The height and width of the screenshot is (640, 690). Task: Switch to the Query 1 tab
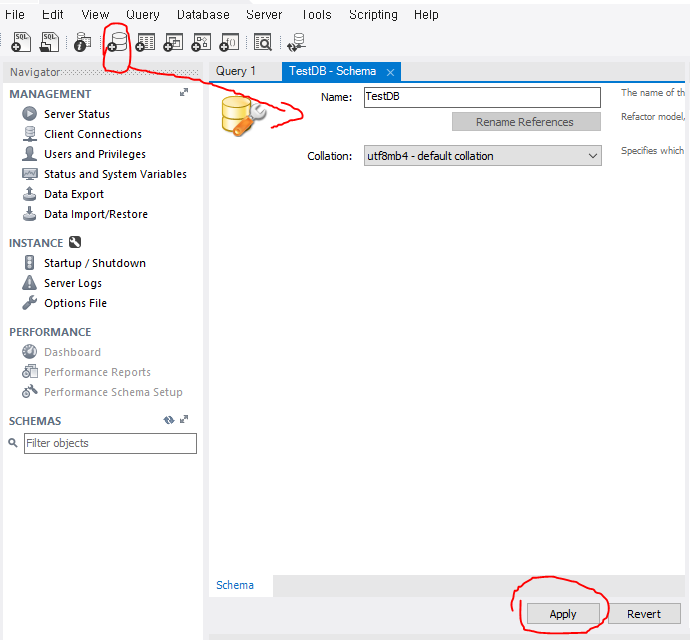click(236, 71)
